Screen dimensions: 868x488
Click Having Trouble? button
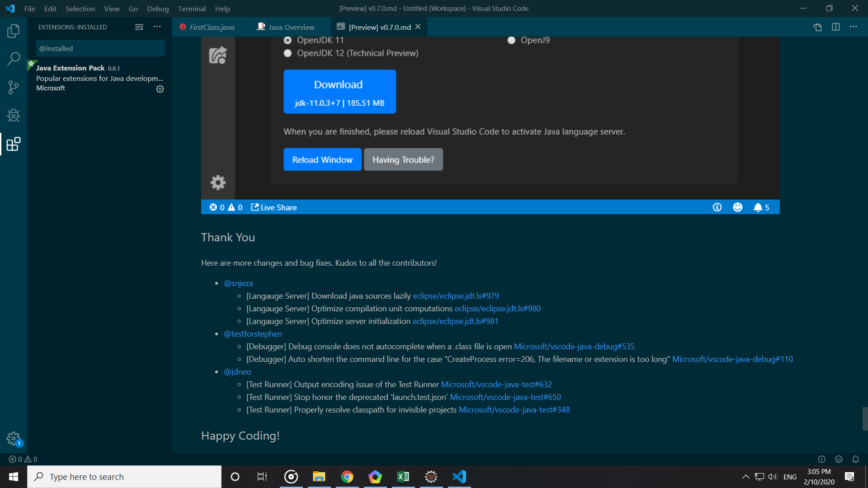(x=403, y=160)
